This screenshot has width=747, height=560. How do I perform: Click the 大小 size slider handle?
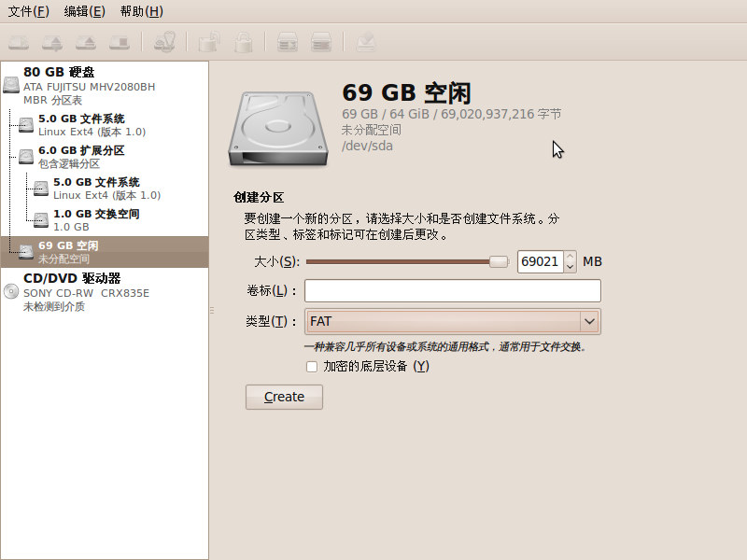(499, 261)
